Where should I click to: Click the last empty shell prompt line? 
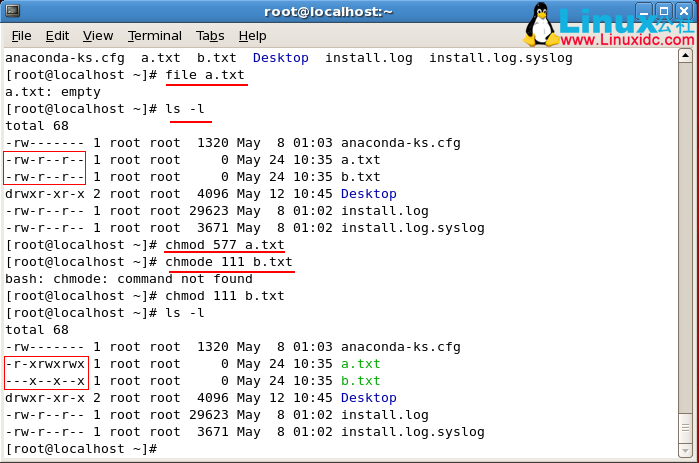(81, 449)
